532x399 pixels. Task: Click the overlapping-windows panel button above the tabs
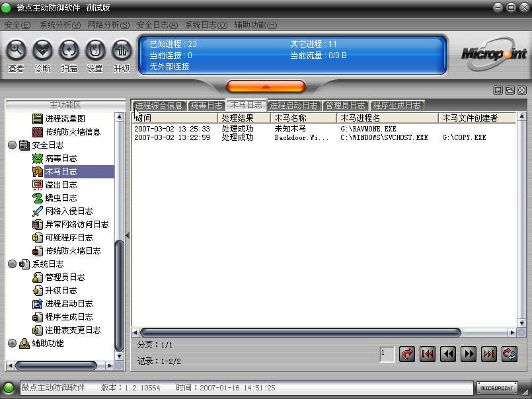pos(510,91)
